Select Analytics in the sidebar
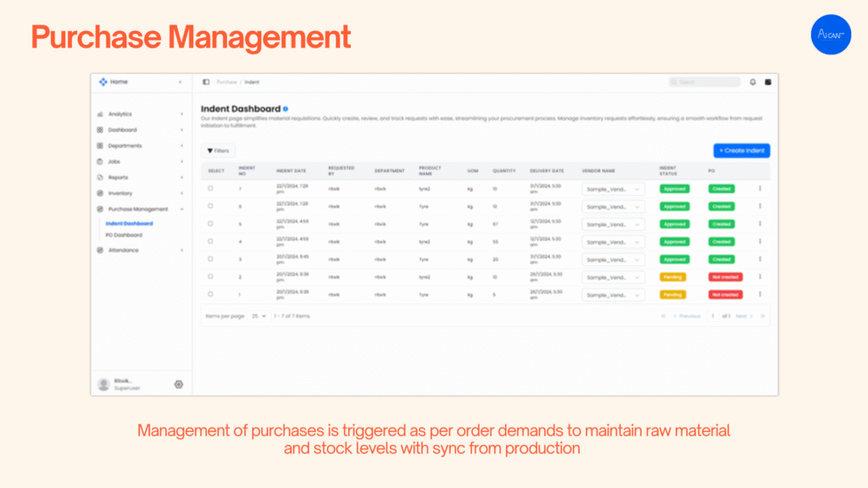Screen dimensions: 868x488 (x=120, y=114)
